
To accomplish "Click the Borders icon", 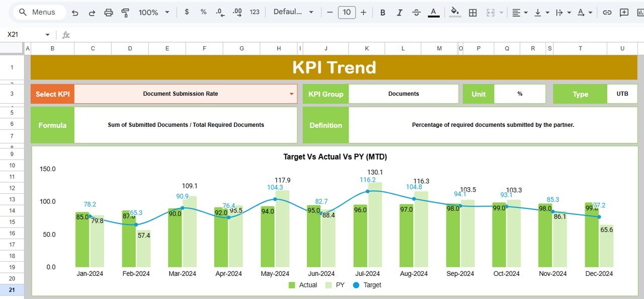I will tap(473, 13).
